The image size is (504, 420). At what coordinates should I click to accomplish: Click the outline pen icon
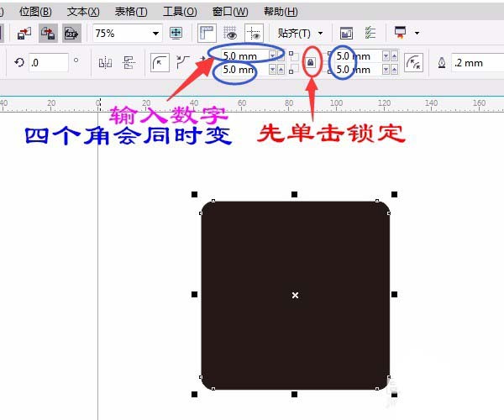click(442, 63)
